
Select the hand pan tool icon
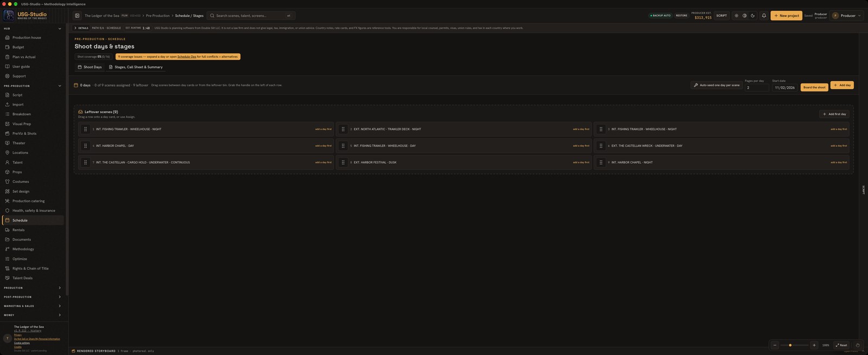click(857, 345)
